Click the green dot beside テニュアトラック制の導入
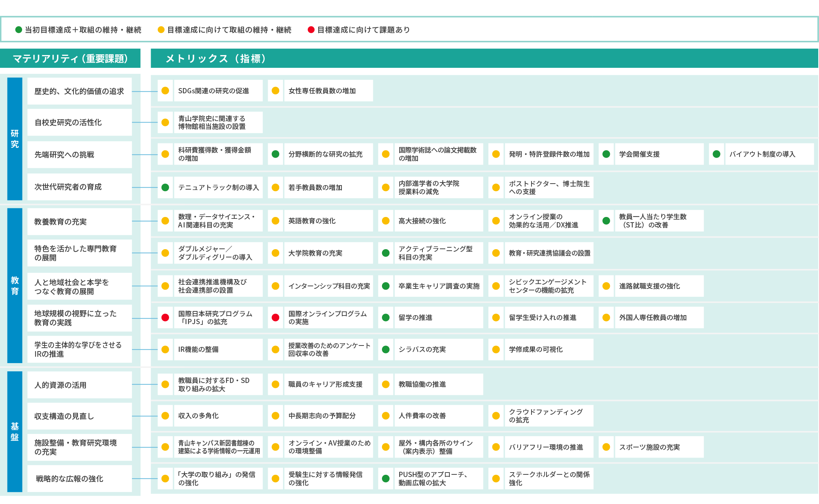This screenshot has width=819, height=504. [165, 187]
